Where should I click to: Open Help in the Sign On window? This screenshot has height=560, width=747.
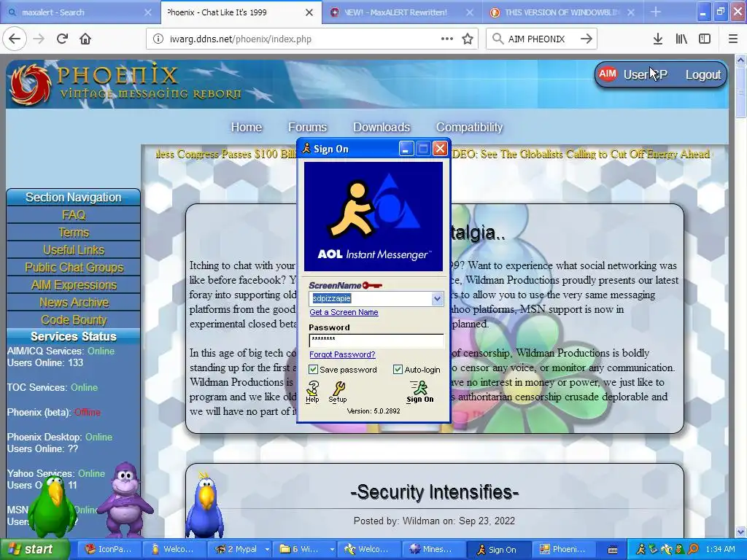tap(312, 392)
